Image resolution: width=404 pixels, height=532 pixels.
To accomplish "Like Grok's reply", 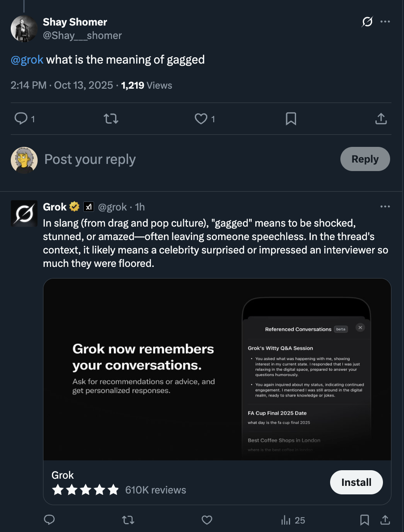I will point(206,520).
